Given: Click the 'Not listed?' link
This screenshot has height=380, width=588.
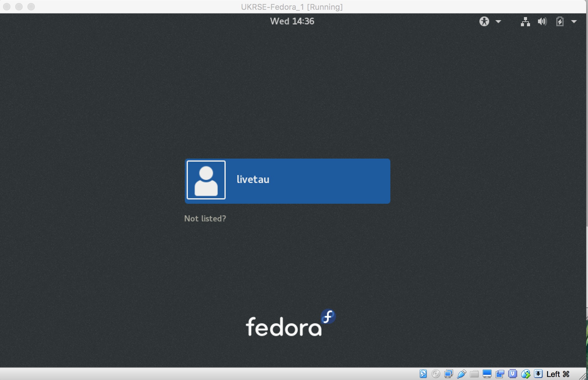Looking at the screenshot, I should click(205, 218).
